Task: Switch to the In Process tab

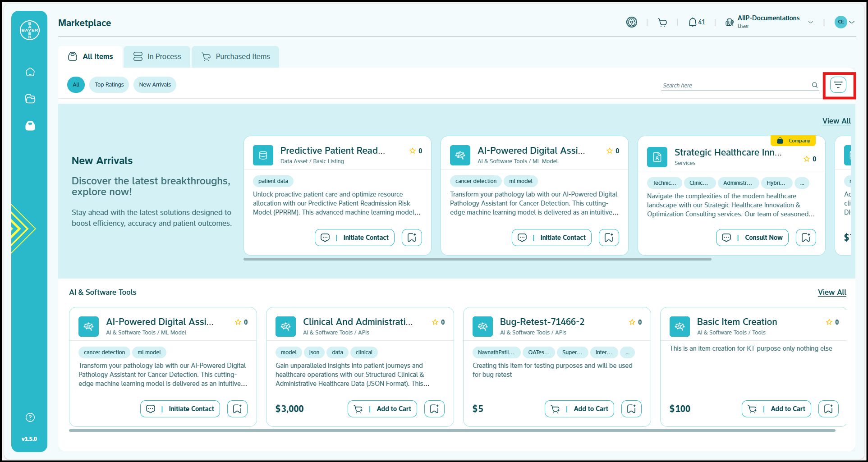Action: pyautogui.click(x=157, y=57)
